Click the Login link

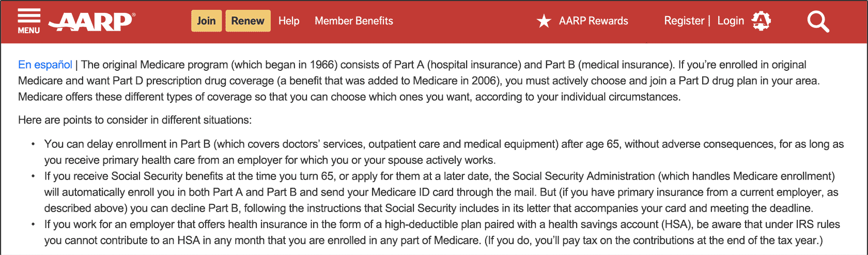(x=731, y=21)
